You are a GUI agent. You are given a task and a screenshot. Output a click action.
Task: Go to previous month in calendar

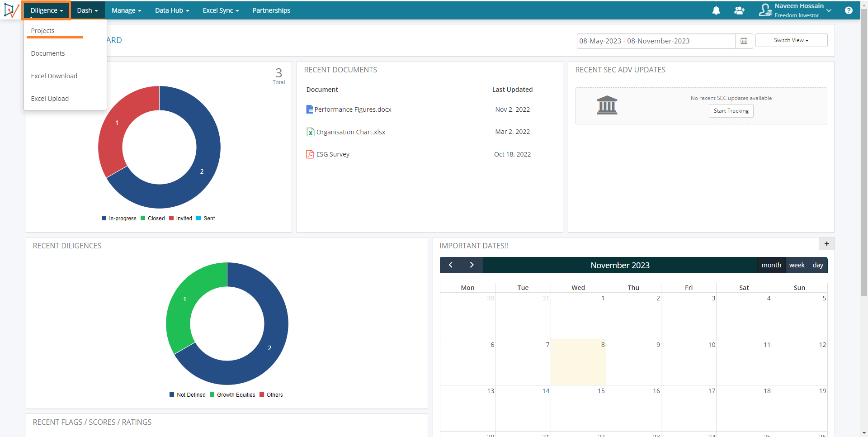click(x=451, y=265)
